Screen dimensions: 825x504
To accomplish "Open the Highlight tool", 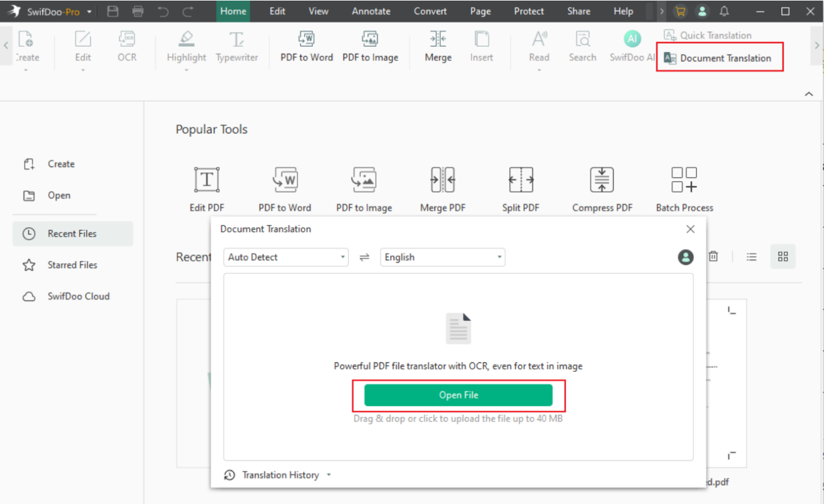I will (186, 48).
